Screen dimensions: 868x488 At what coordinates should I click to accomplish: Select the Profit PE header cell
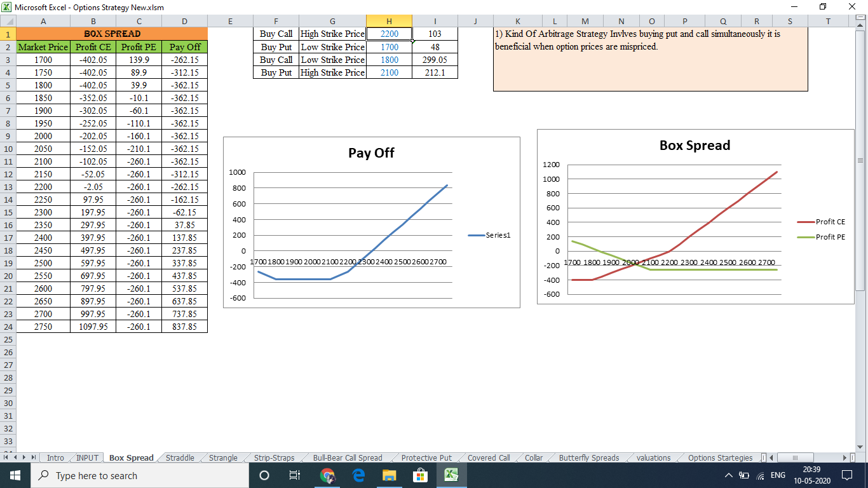[139, 47]
